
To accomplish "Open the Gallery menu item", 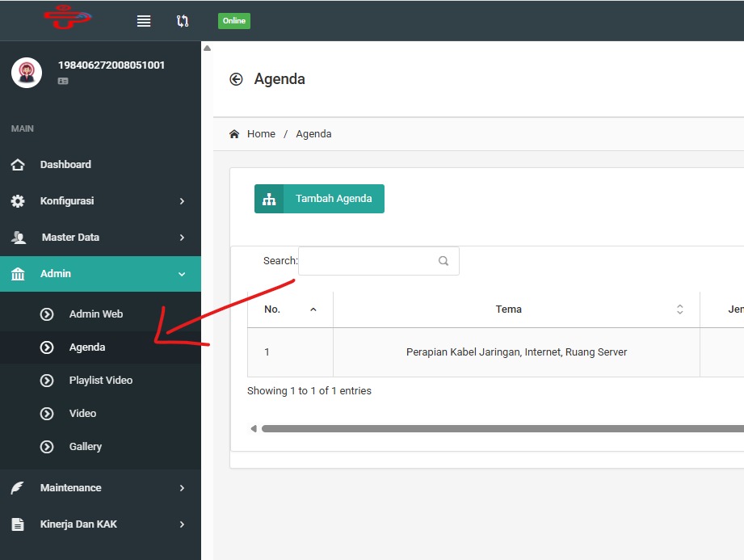I will 85,447.
